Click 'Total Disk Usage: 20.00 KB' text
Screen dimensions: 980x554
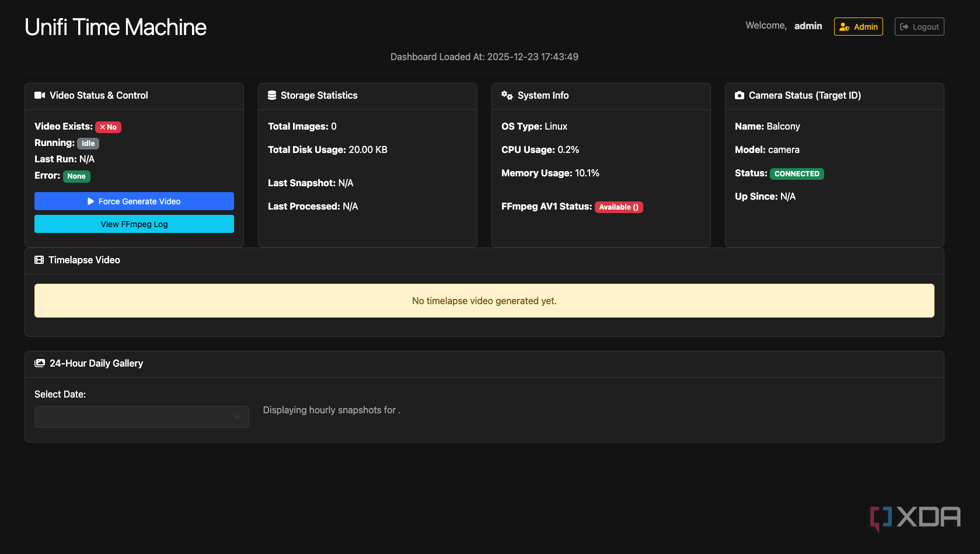327,150
